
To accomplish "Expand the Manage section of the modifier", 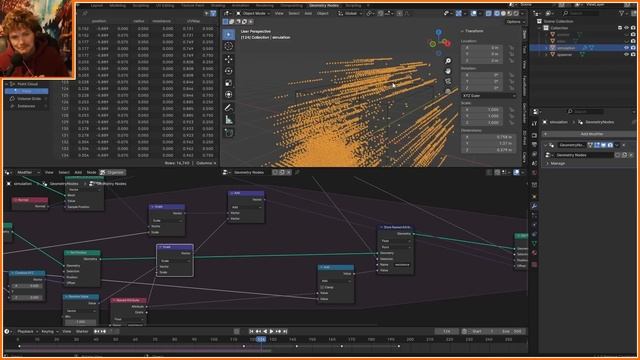I will pos(548,163).
